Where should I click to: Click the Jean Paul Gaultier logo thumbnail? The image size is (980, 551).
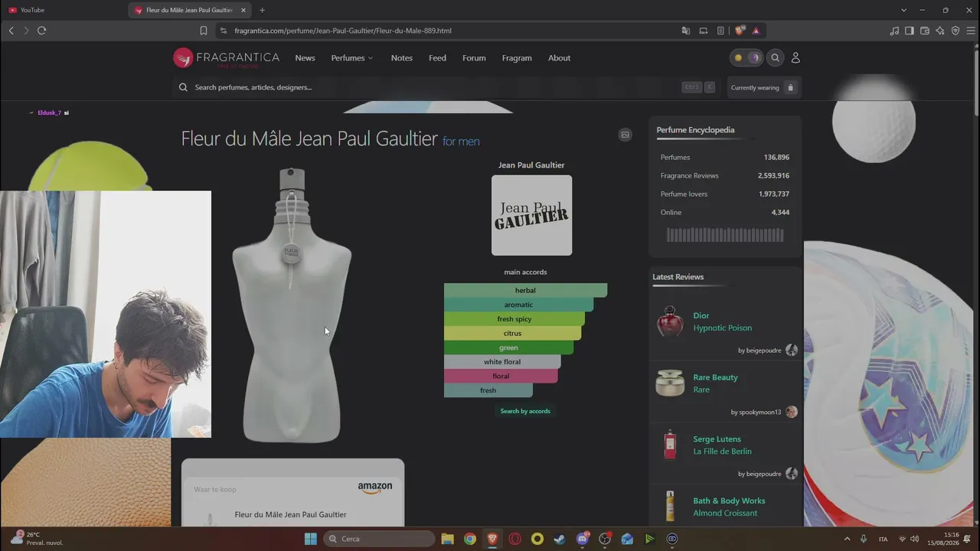(x=531, y=215)
